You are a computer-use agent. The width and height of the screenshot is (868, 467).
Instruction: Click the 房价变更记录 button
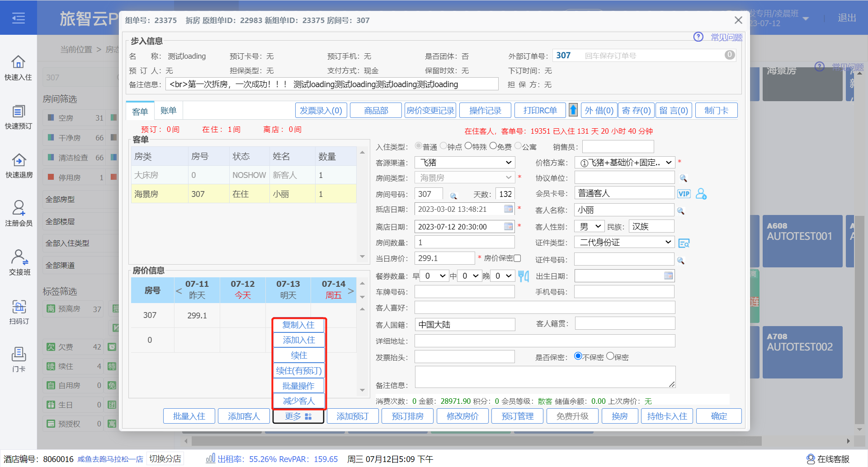tap(430, 111)
